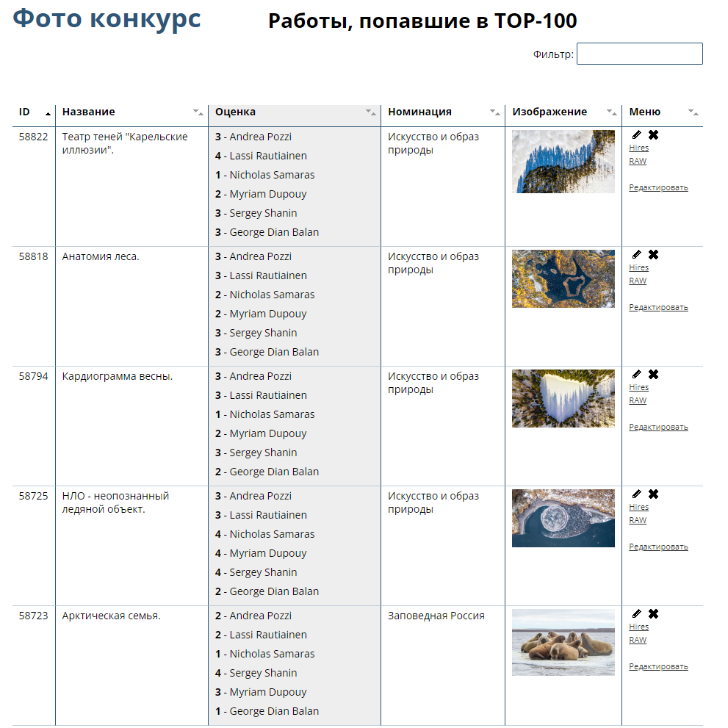Click delete X icon for Анатомия леса
Image resolution: width=728 pixels, height=728 pixels.
pos(653,254)
